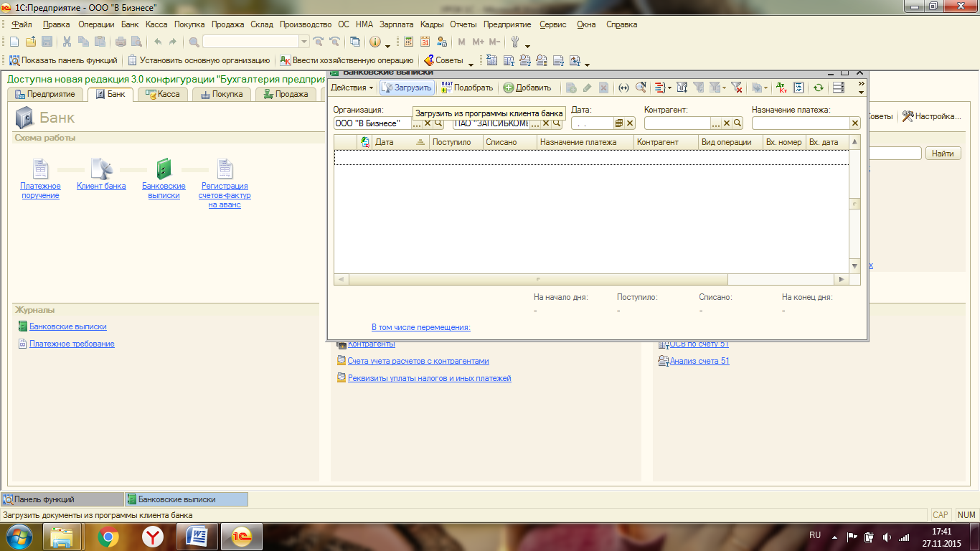Image resolution: width=980 pixels, height=551 pixels.
Task: Expand the main toolbar search field dropdown
Action: point(304,42)
